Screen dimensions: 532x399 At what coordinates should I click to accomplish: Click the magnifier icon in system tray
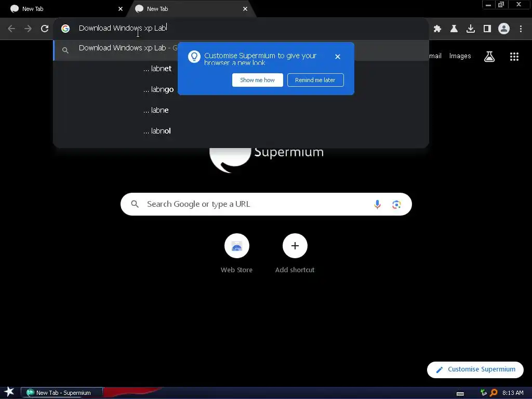pos(494,393)
